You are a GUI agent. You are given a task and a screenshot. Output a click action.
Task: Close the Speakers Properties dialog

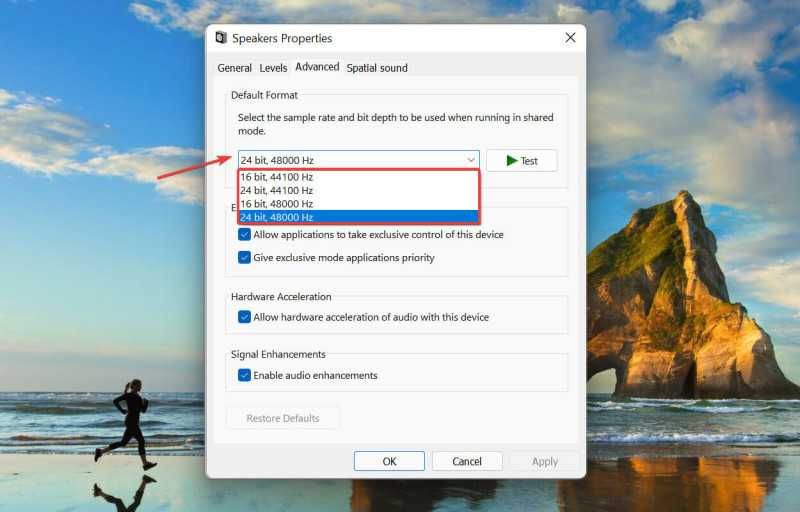tap(570, 38)
